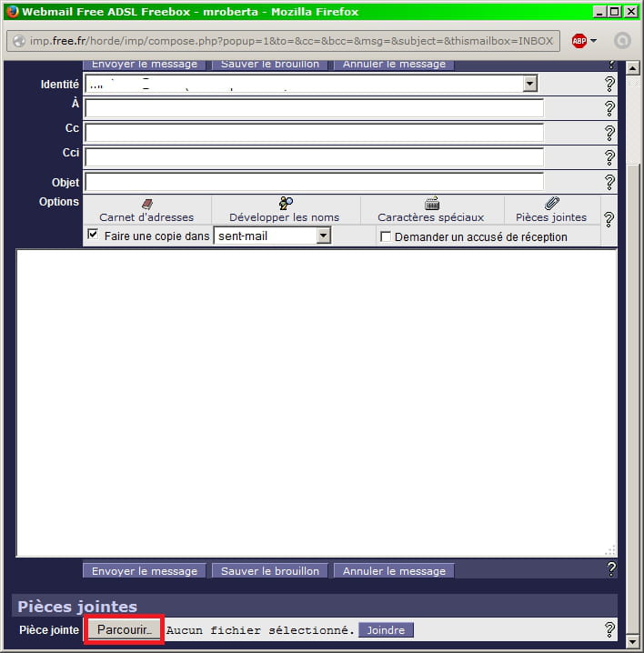Click help question mark beside À field

(x=609, y=109)
